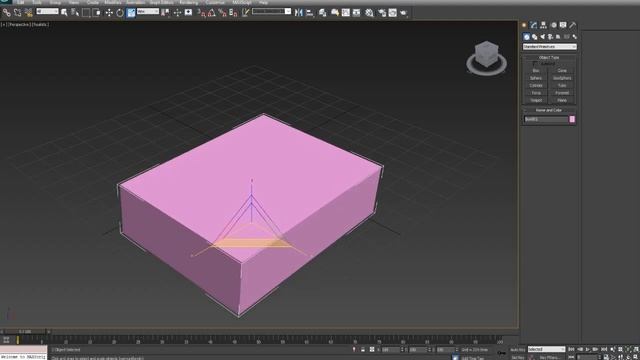Click the Sphere primitive button

536,78
